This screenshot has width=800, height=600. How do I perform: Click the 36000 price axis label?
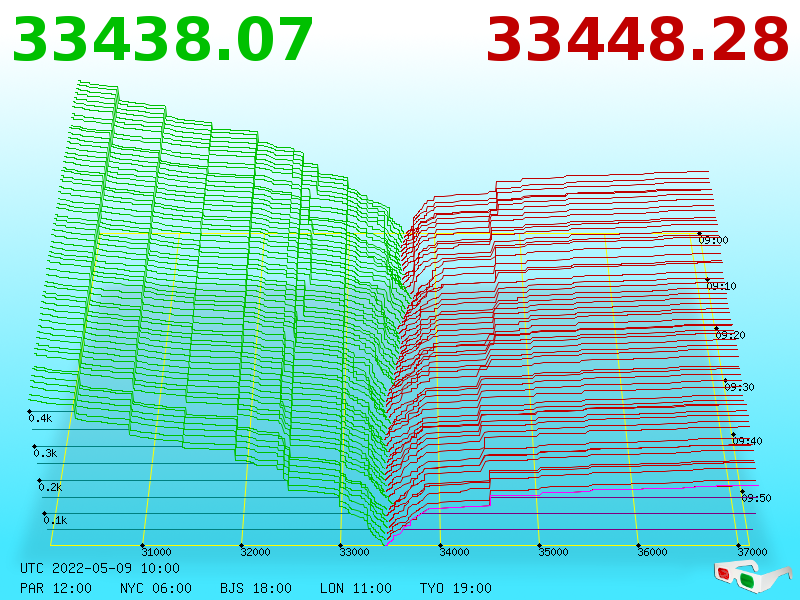point(652,552)
